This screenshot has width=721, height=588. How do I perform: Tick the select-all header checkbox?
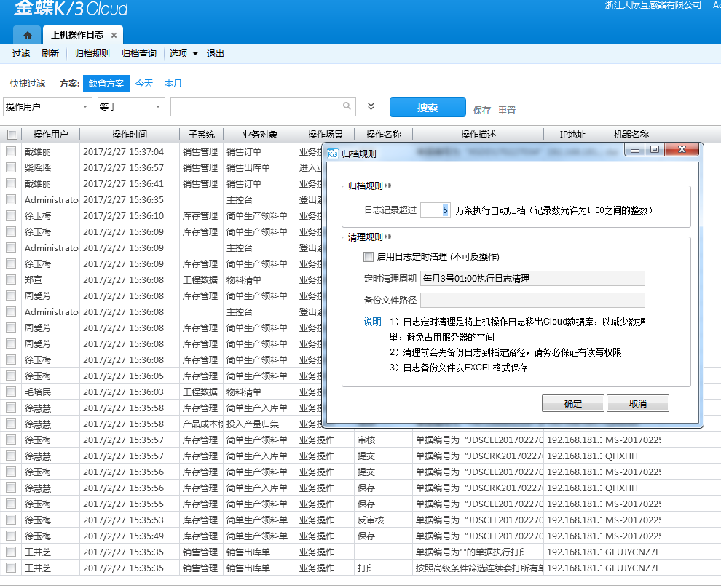[12, 135]
